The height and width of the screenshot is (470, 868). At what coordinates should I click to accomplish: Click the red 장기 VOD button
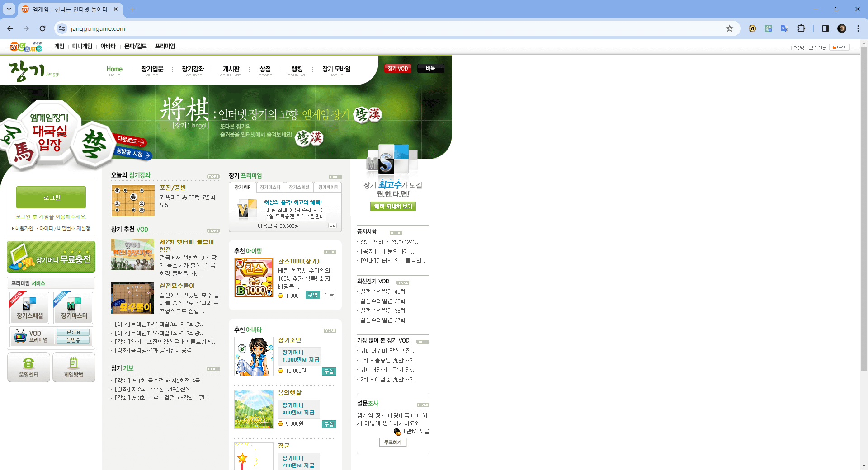[x=398, y=68]
